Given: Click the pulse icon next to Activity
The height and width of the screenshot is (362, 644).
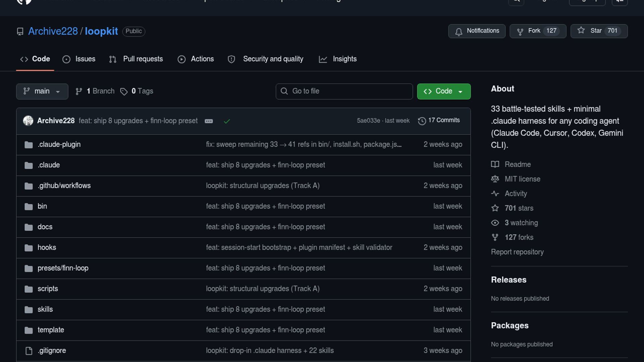Looking at the screenshot, I should [495, 193].
